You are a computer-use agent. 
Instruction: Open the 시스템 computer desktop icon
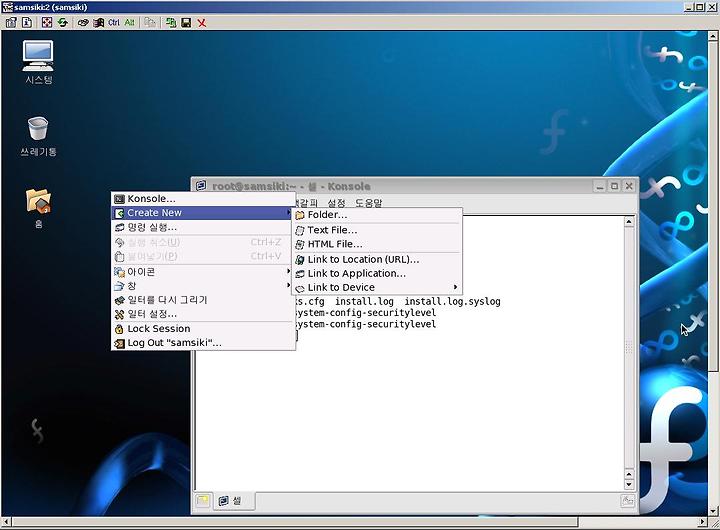click(38, 62)
